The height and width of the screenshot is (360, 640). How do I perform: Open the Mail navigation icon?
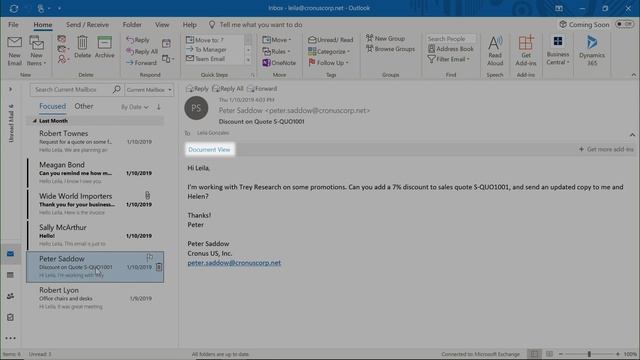click(11, 254)
